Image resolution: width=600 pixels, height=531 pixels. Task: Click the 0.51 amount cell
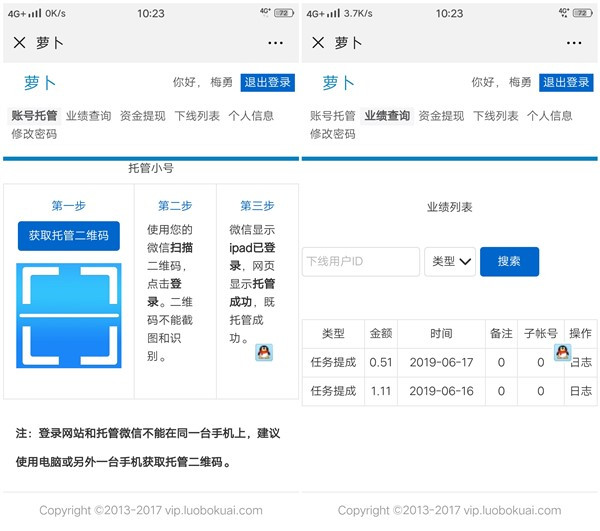pyautogui.click(x=381, y=362)
